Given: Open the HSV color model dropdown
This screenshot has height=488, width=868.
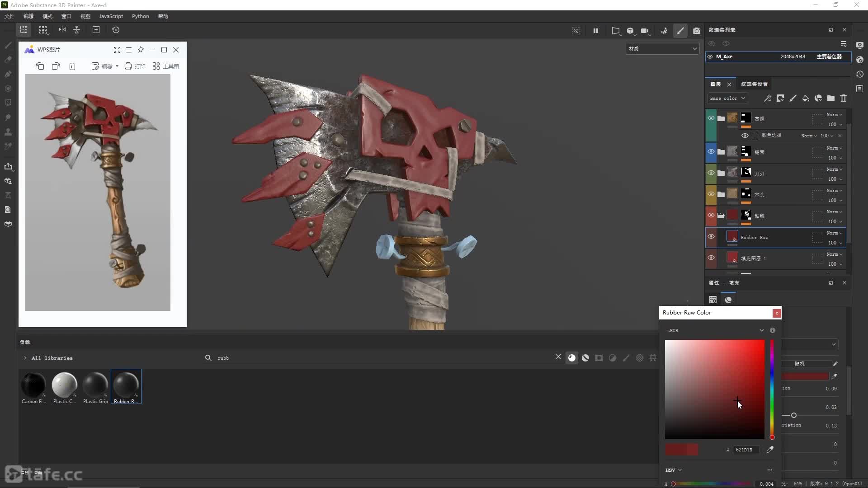Looking at the screenshot, I should click(674, 470).
